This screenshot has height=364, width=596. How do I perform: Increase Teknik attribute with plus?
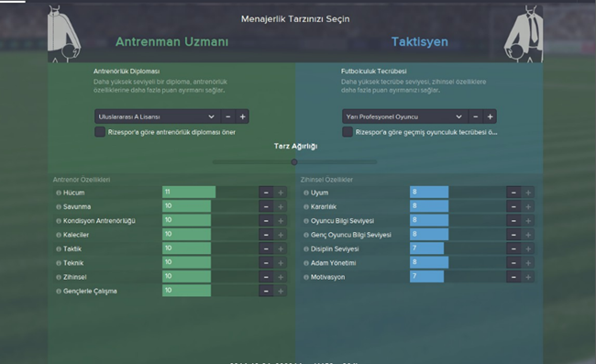pyautogui.click(x=281, y=263)
